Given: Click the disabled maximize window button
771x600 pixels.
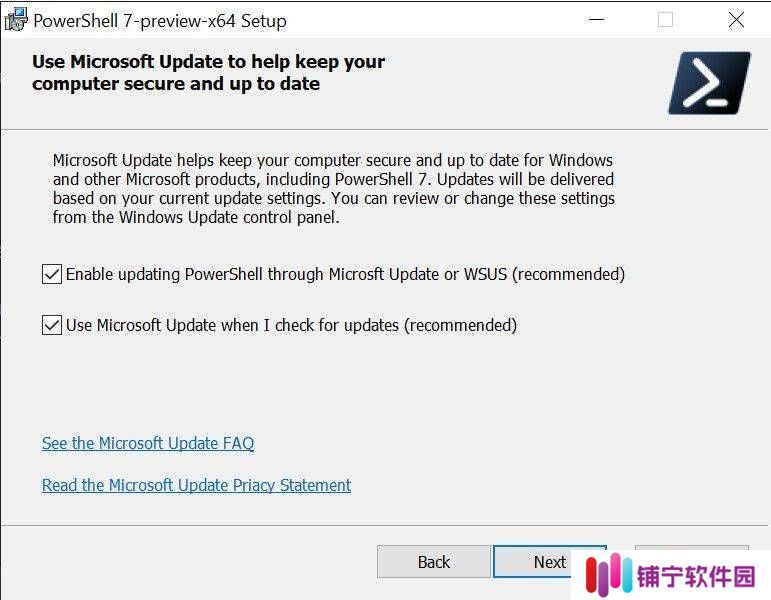Looking at the screenshot, I should (x=665, y=20).
